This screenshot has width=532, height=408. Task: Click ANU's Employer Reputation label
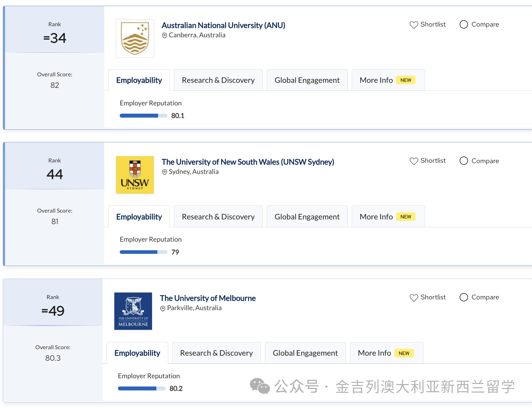[151, 103]
